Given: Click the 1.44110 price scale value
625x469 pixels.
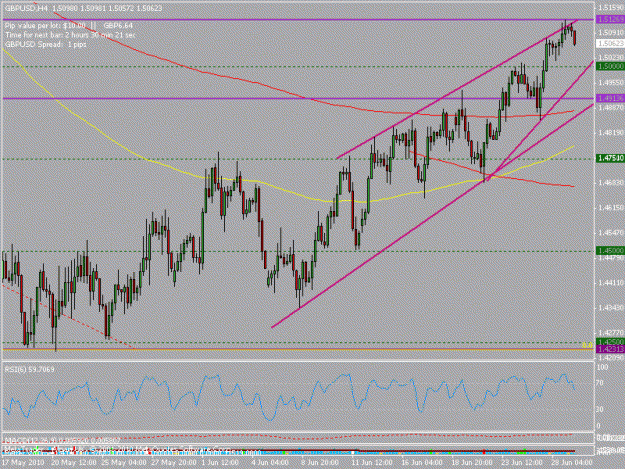Looking at the screenshot, I should pyautogui.click(x=612, y=283).
